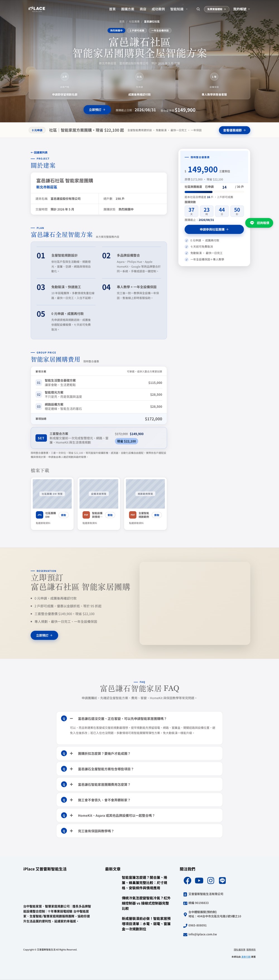Click the ID card icon beside 統編 90198833
The image size is (279, 980).
(x=185, y=903)
